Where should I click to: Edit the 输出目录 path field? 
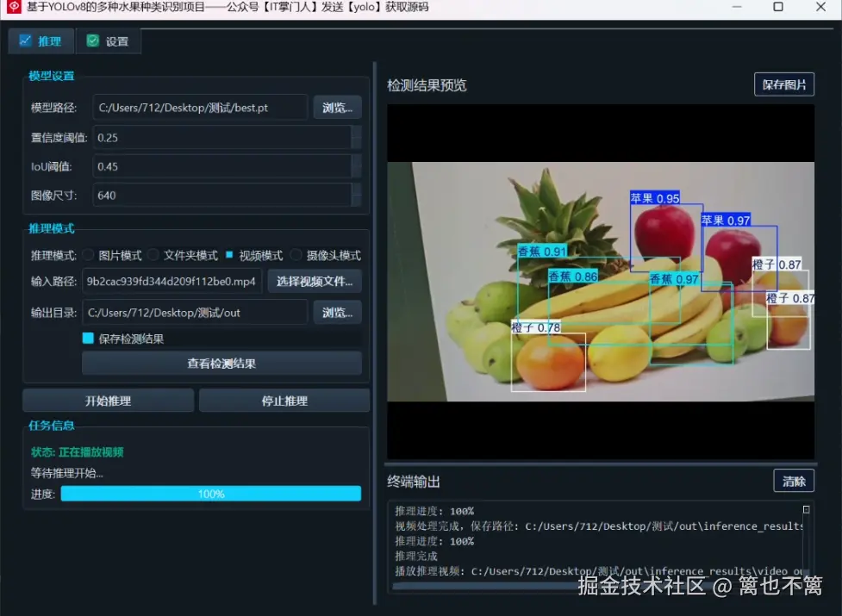pyautogui.click(x=195, y=312)
